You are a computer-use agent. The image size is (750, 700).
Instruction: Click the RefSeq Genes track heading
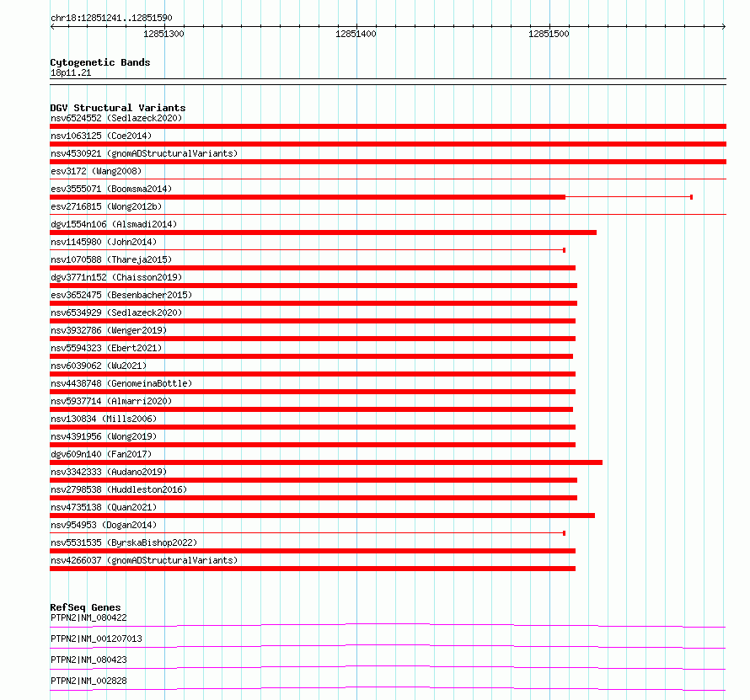pos(86,607)
